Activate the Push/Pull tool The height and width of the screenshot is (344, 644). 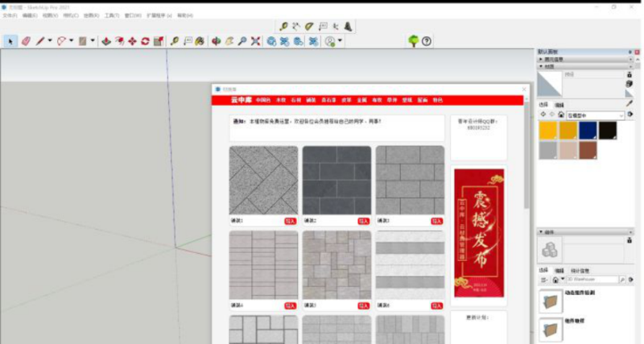point(106,41)
